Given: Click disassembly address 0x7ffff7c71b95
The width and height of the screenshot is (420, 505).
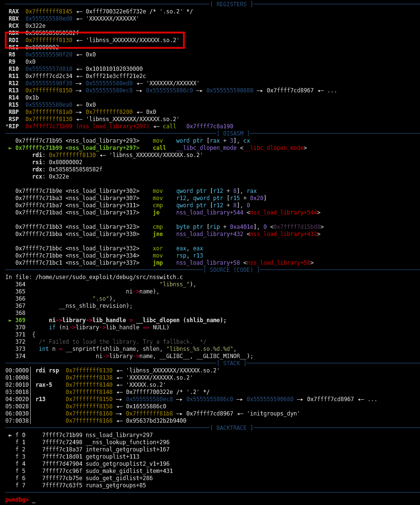Looking at the screenshot, I should tap(39, 141).
